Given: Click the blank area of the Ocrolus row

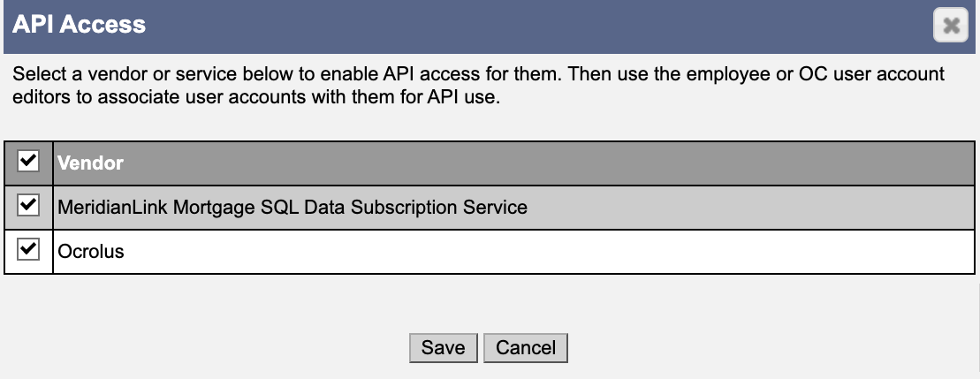Looking at the screenshot, I should (x=550, y=252).
